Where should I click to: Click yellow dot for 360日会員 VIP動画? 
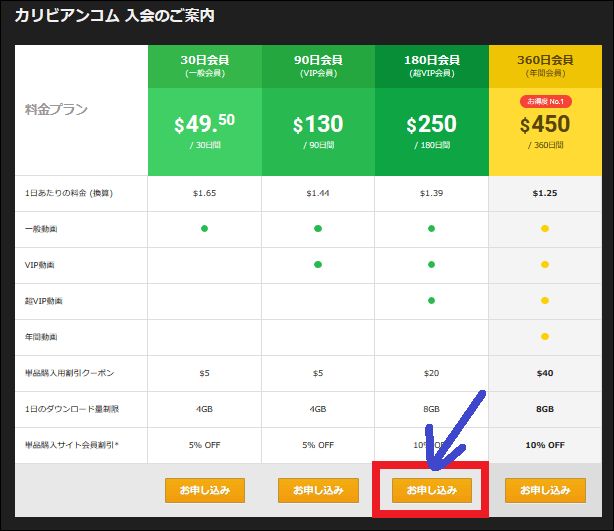[x=545, y=265]
